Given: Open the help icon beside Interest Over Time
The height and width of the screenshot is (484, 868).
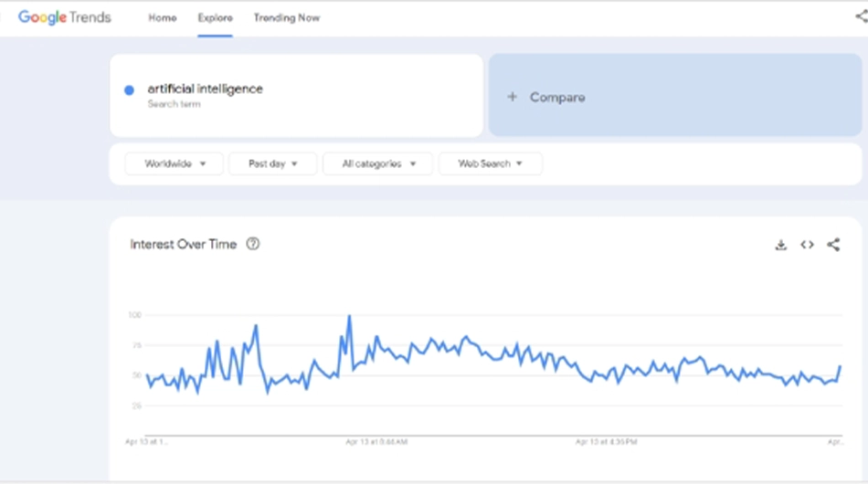Looking at the screenshot, I should [x=253, y=244].
